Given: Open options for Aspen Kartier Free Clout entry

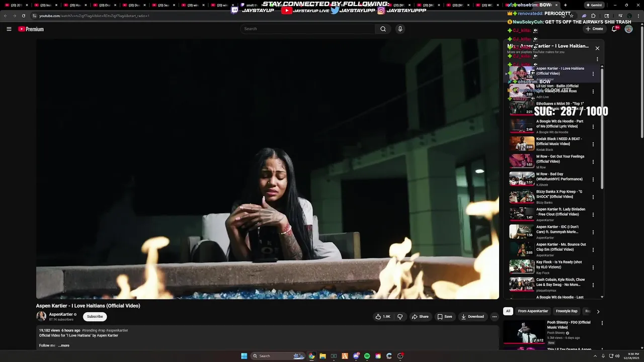Looking at the screenshot, I should 593,215.
